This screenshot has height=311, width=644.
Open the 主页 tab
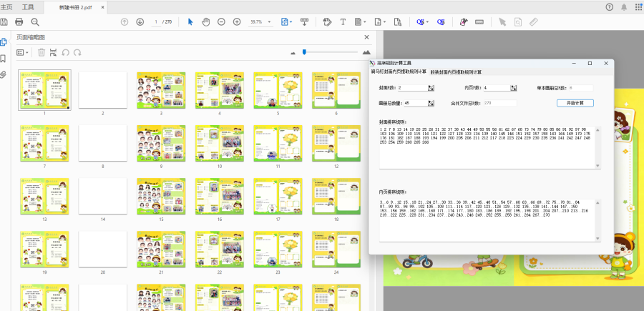tap(6, 7)
